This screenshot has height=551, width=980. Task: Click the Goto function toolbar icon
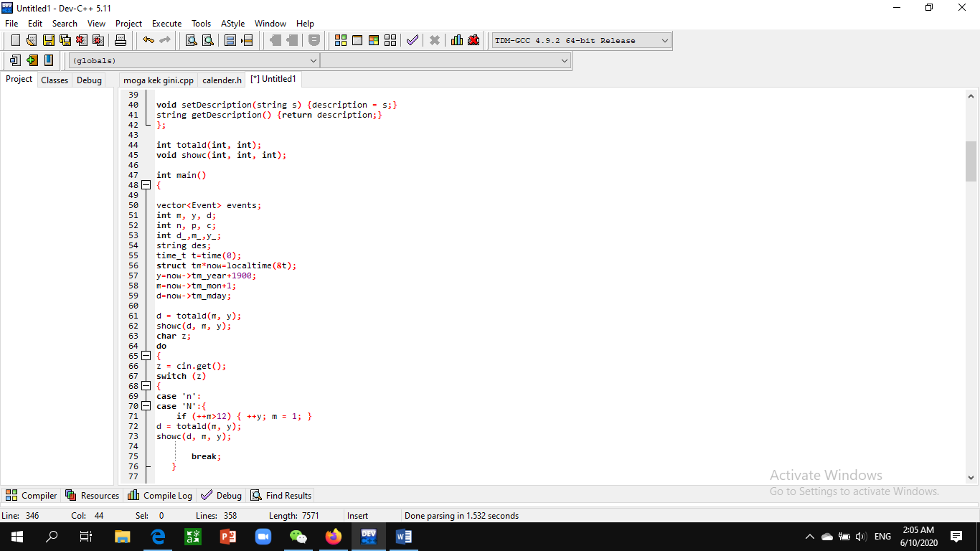coord(230,40)
